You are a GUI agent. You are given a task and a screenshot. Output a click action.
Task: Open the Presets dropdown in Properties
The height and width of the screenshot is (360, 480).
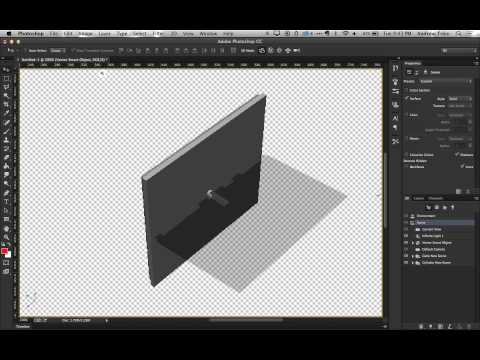tap(446, 81)
